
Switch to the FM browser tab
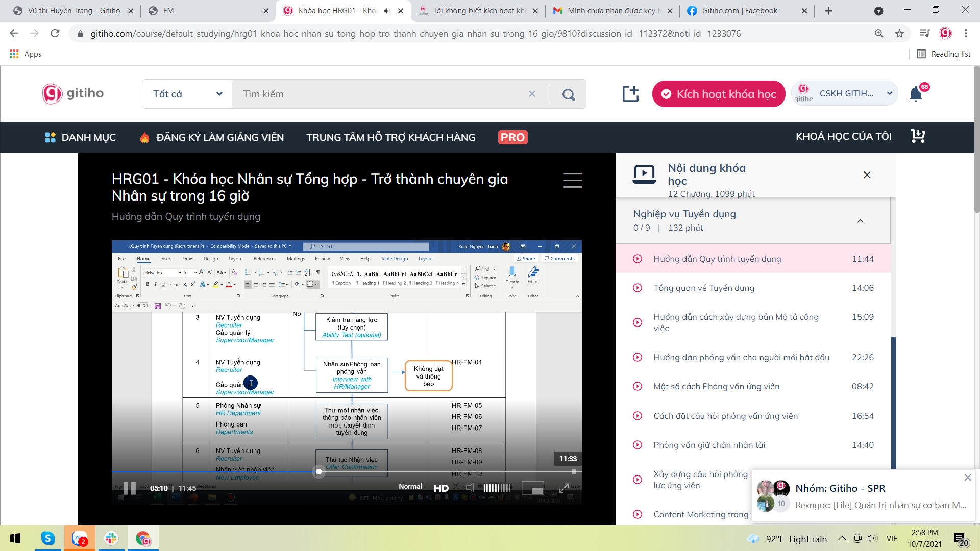(208, 11)
